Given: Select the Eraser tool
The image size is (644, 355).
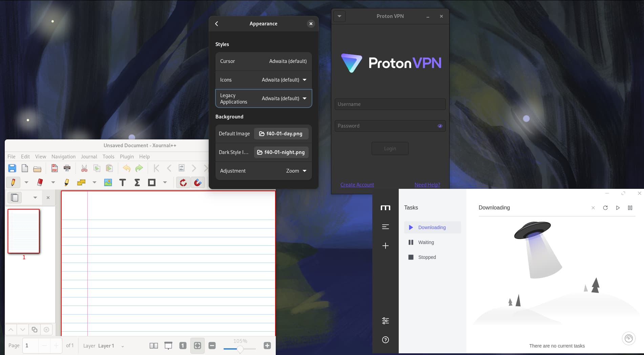Looking at the screenshot, I should click(x=40, y=182).
